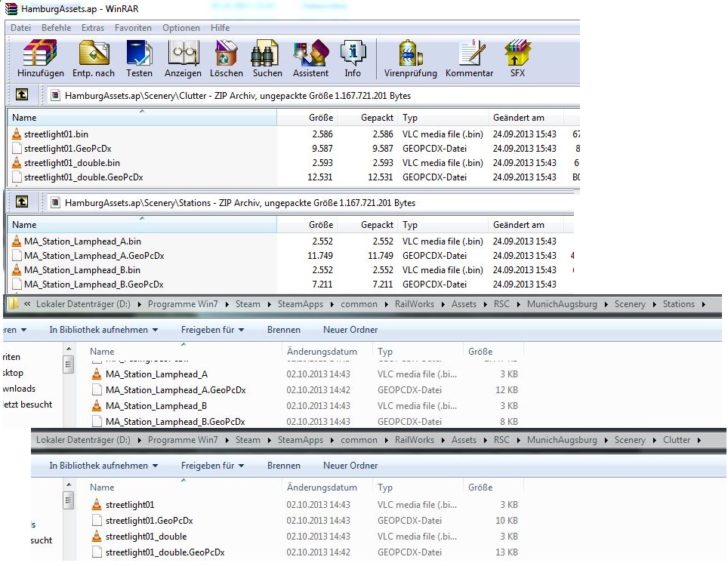This screenshot has height=566, width=728.
Task: Click the Löschen delete icon
Action: (226, 59)
